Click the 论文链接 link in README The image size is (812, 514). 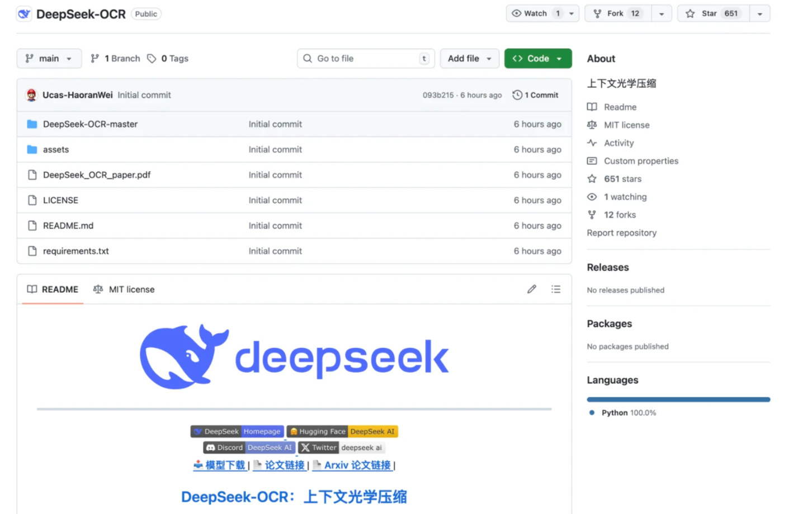[279, 465]
